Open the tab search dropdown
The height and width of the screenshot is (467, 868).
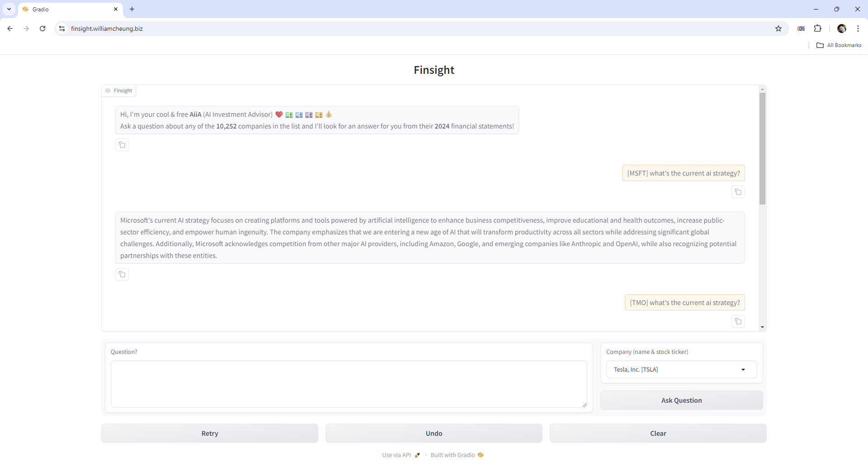[x=9, y=9]
